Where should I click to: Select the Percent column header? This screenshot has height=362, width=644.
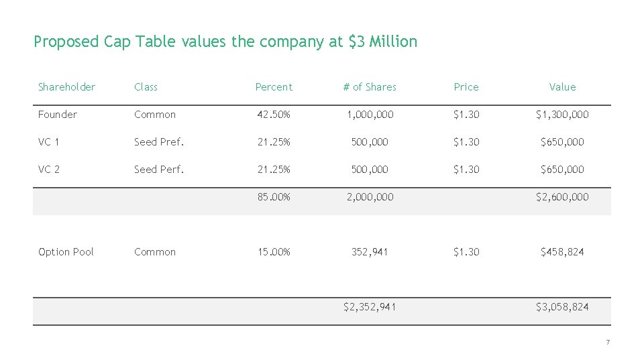coord(274,87)
